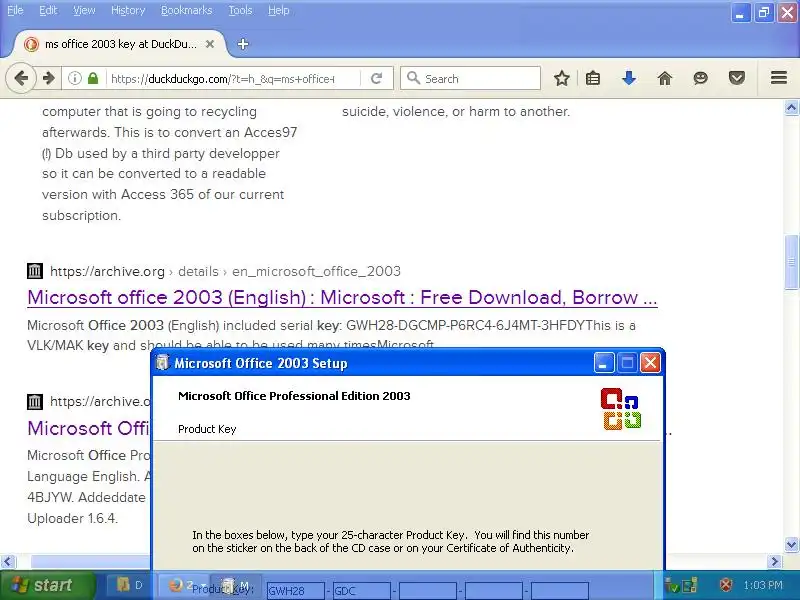Open a new tab with plus icon
The image size is (800, 600).
243,44
